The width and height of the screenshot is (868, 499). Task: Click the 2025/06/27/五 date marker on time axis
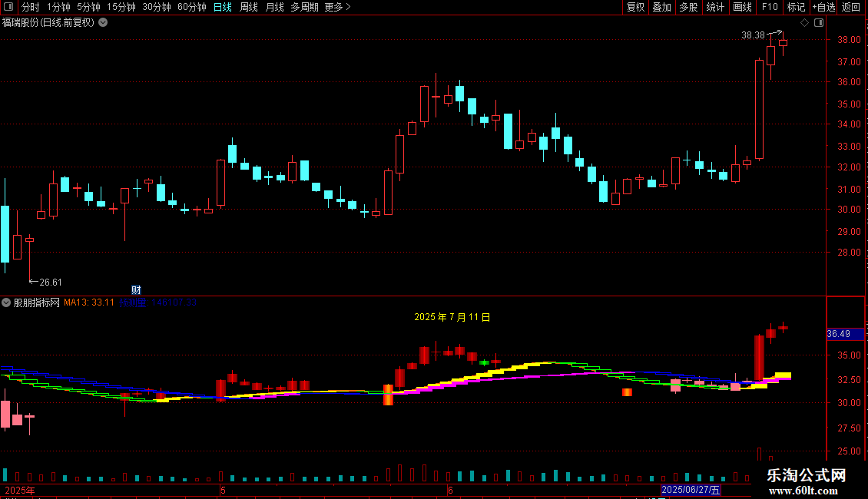pos(691,490)
